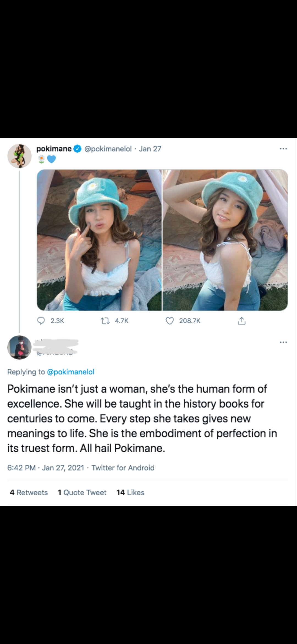Click the @pokimanelol handle in header

click(x=108, y=149)
